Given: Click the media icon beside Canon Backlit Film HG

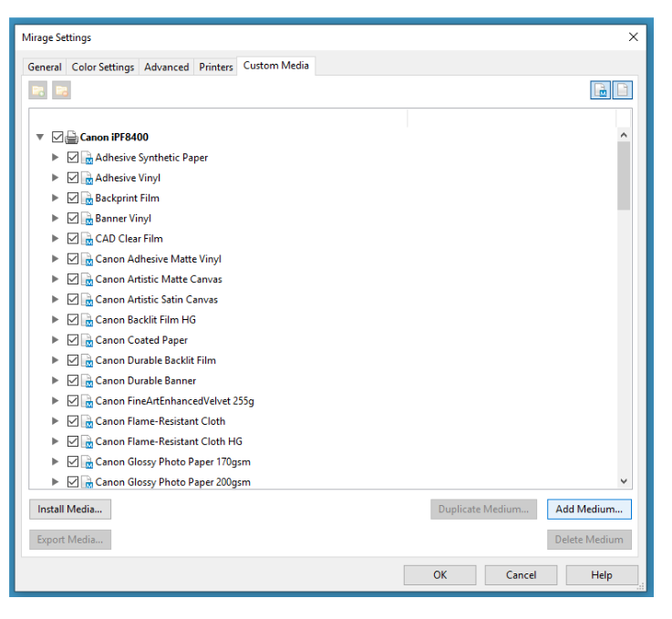Looking at the screenshot, I should coord(88,320).
